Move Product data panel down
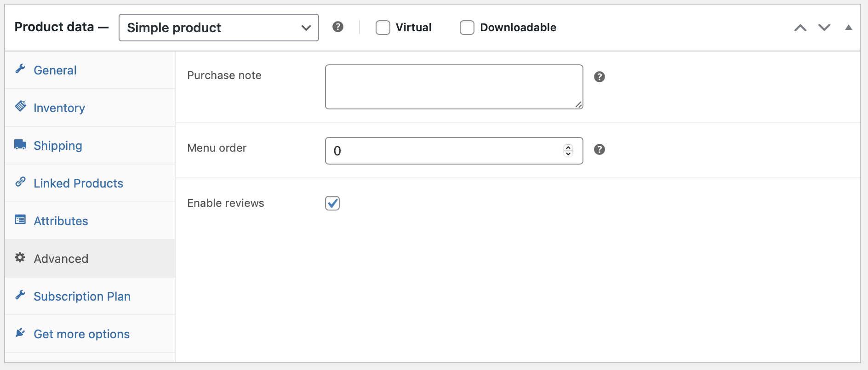 824,28
